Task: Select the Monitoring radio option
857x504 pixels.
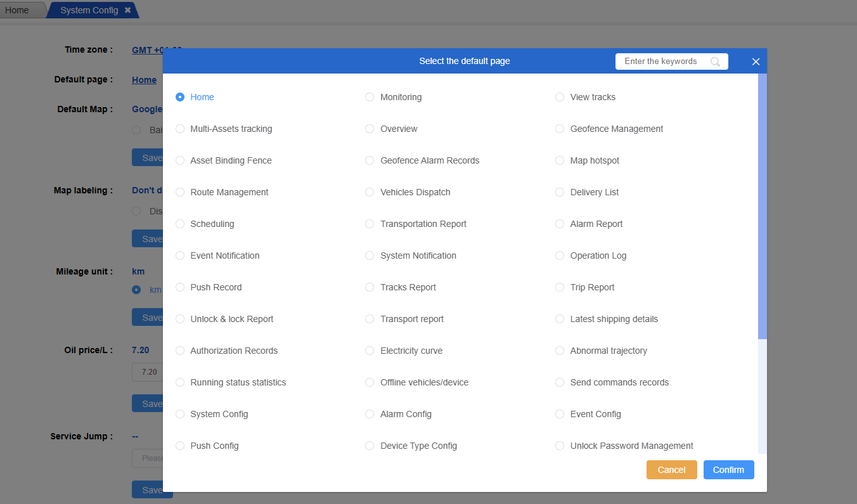Action: 370,97
